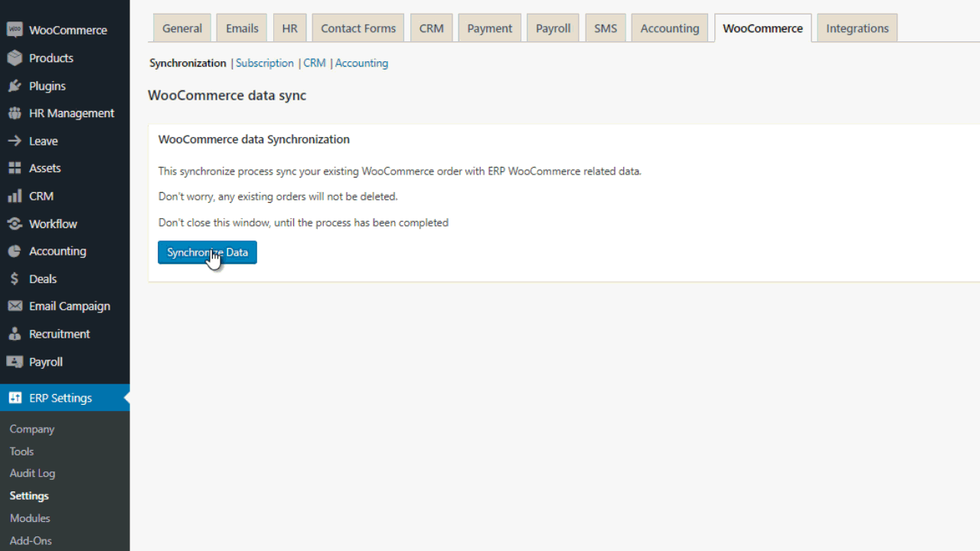980x551 pixels.
Task: Open the General settings tab
Action: click(182, 28)
